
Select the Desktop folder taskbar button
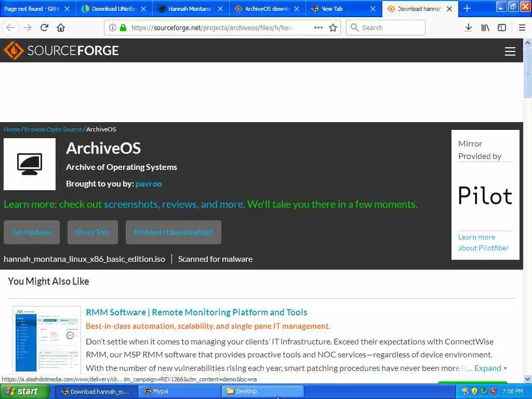262,392
